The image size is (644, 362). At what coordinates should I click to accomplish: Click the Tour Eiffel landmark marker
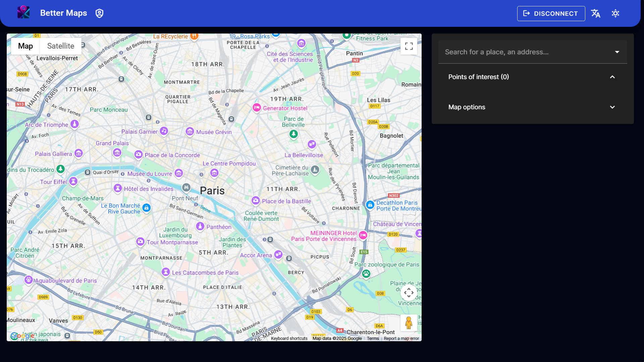(73, 181)
